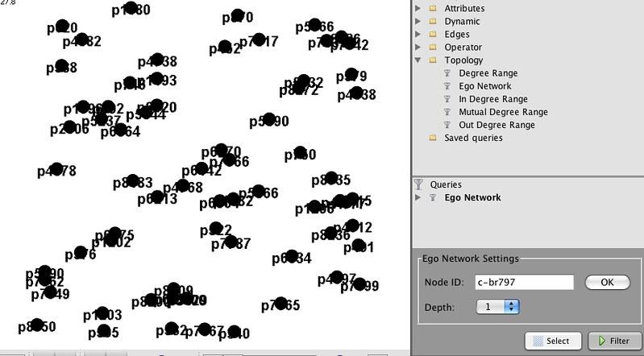Click into the Node ID text field
Screen dimensions: 644x356
(x=523, y=282)
